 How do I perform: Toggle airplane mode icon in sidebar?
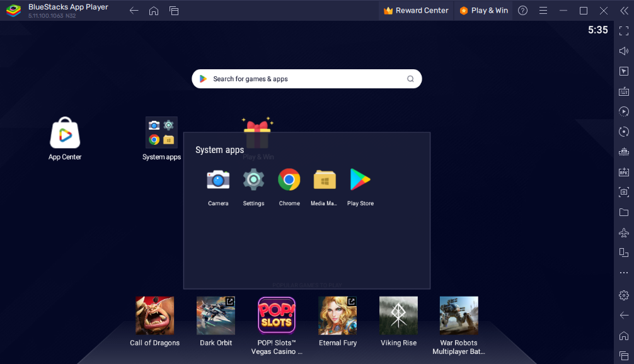pyautogui.click(x=624, y=232)
